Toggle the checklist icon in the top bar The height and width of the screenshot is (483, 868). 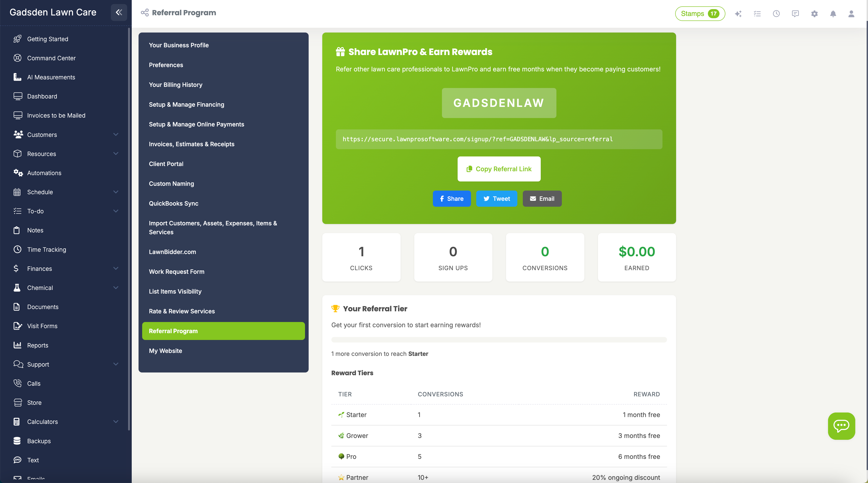(757, 14)
